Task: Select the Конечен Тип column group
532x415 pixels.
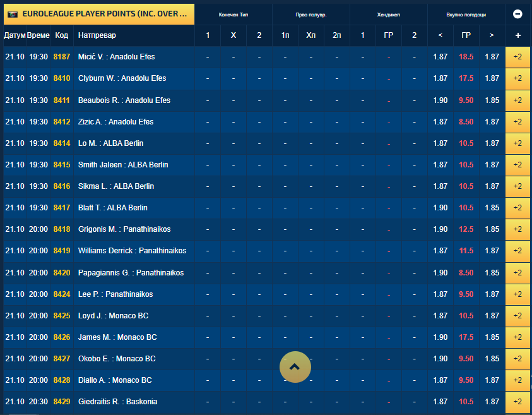Action: [233, 15]
